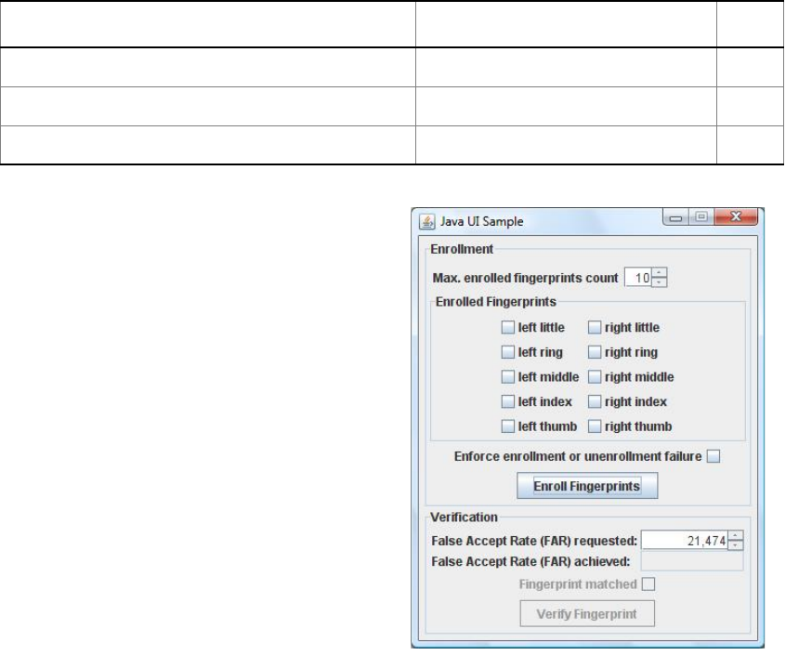Click the Verify Fingerprint button
Screen dimensions: 812x655
click(x=587, y=613)
